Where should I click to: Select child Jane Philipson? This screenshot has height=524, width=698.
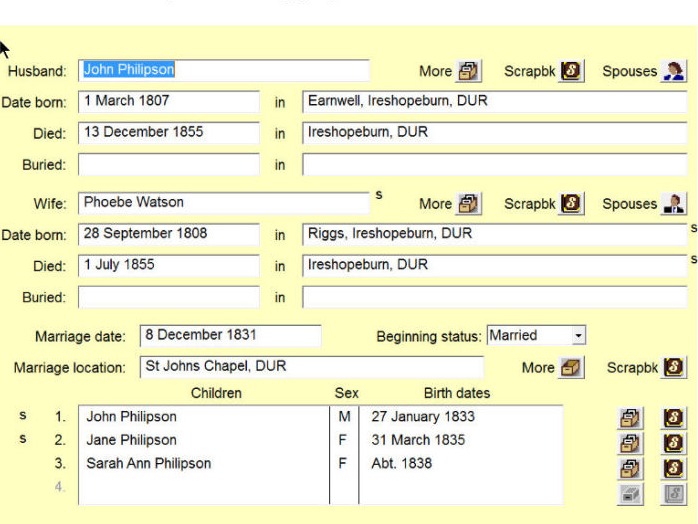tap(131, 440)
